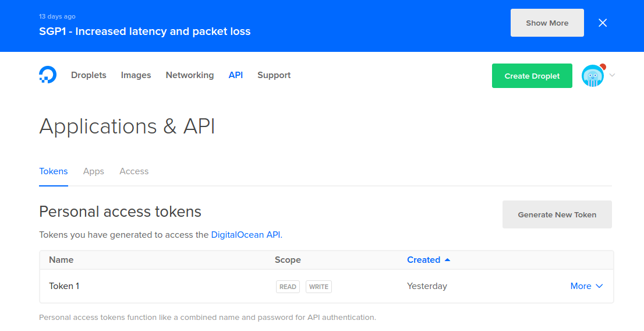Select the API nav item
The height and width of the screenshot is (331, 644).
(236, 75)
